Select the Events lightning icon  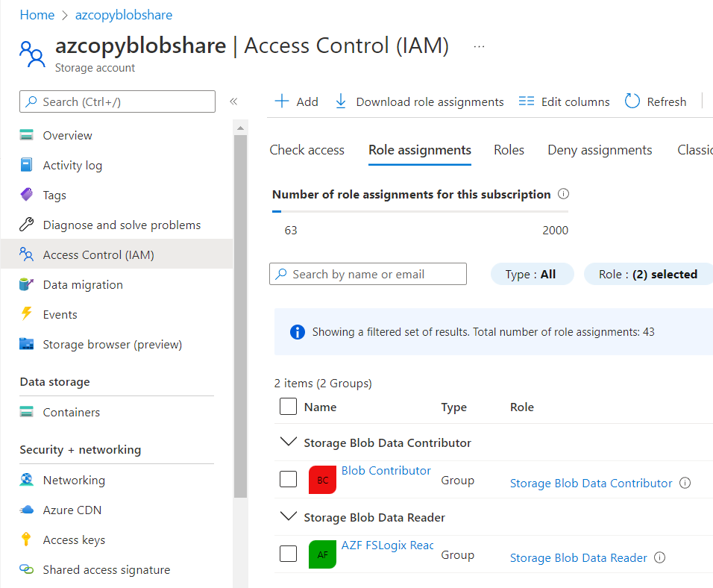27,314
